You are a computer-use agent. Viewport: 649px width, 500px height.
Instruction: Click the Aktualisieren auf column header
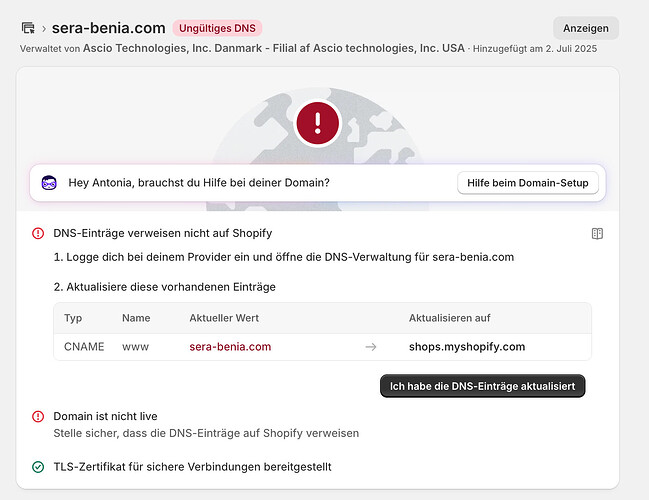coord(449,318)
